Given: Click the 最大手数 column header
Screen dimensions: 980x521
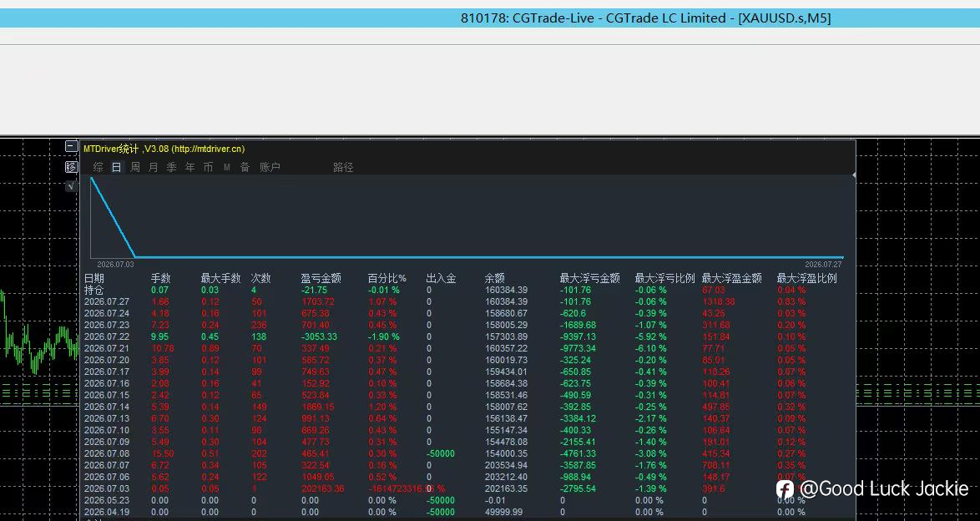Looking at the screenshot, I should (220, 278).
